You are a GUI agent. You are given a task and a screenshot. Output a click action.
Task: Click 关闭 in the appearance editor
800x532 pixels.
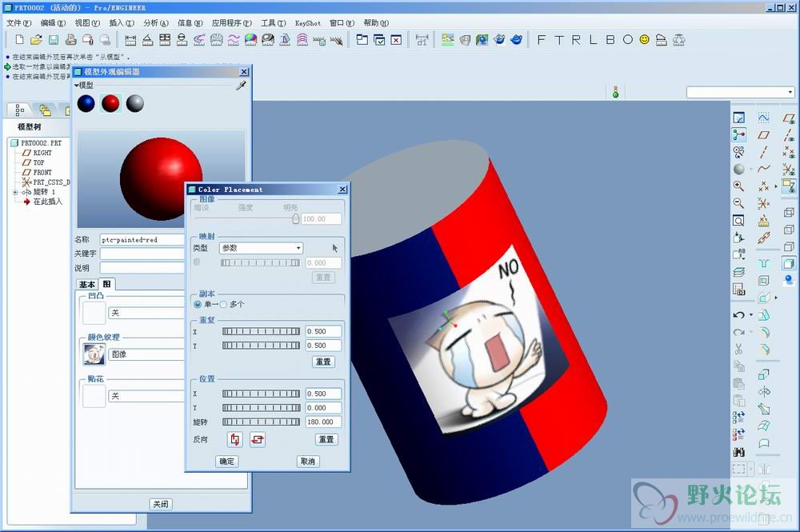tap(161, 504)
